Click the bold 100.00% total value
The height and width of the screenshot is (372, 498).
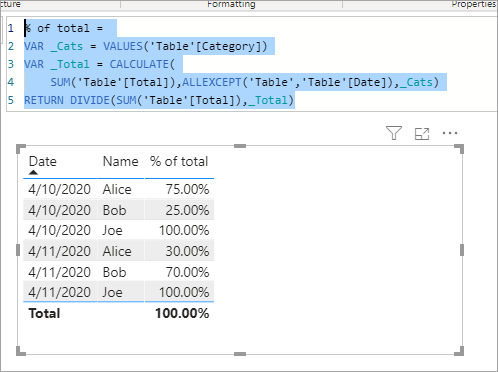182,313
